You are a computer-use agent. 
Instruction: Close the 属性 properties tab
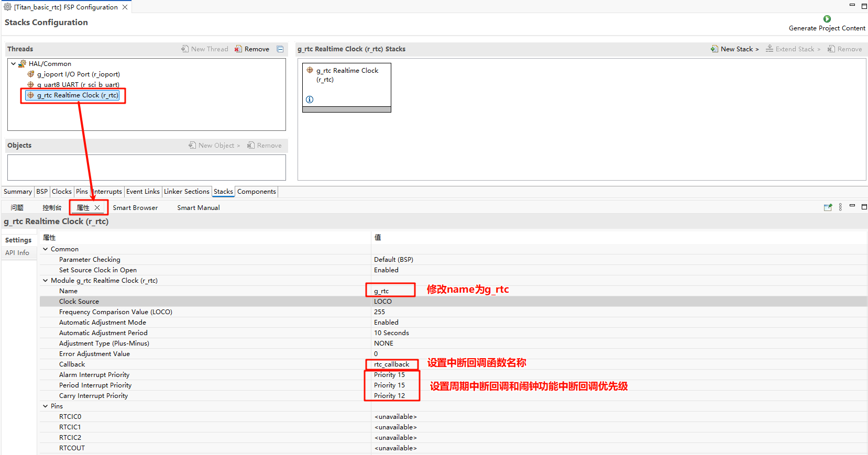[x=97, y=208]
